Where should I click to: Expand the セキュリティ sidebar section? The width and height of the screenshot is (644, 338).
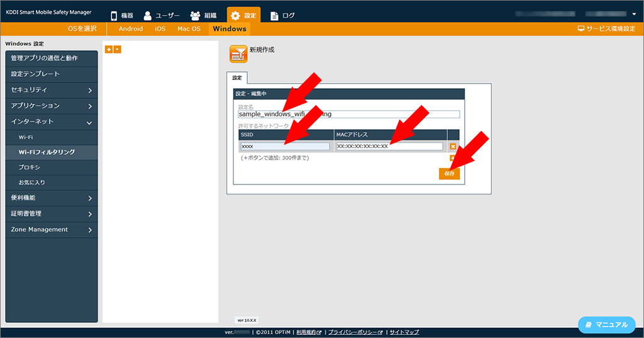[52, 90]
